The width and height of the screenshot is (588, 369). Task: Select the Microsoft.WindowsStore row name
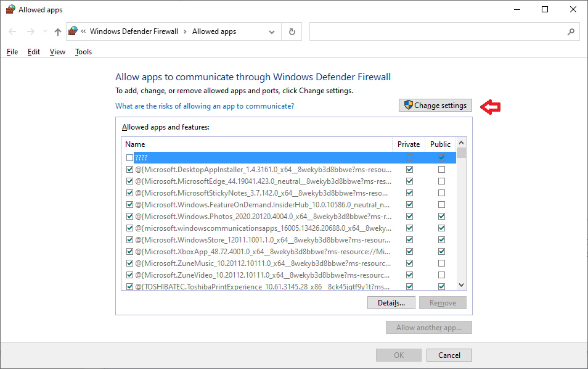coord(263,240)
